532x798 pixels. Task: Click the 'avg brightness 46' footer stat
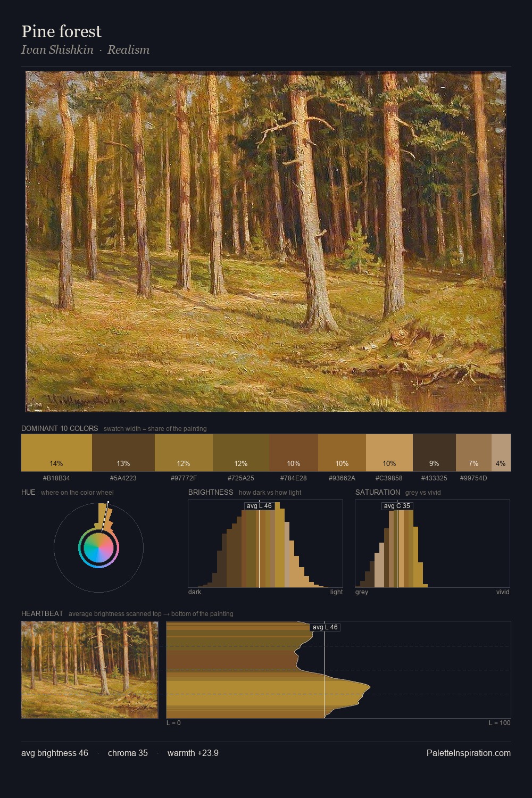(x=55, y=753)
